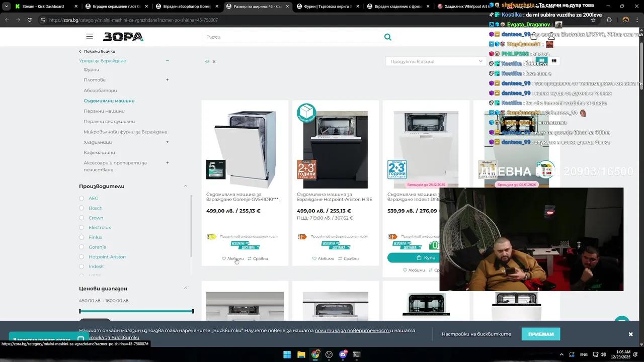Switch to grid view layout icon
This screenshot has width=644, height=362.
pos(541,61)
